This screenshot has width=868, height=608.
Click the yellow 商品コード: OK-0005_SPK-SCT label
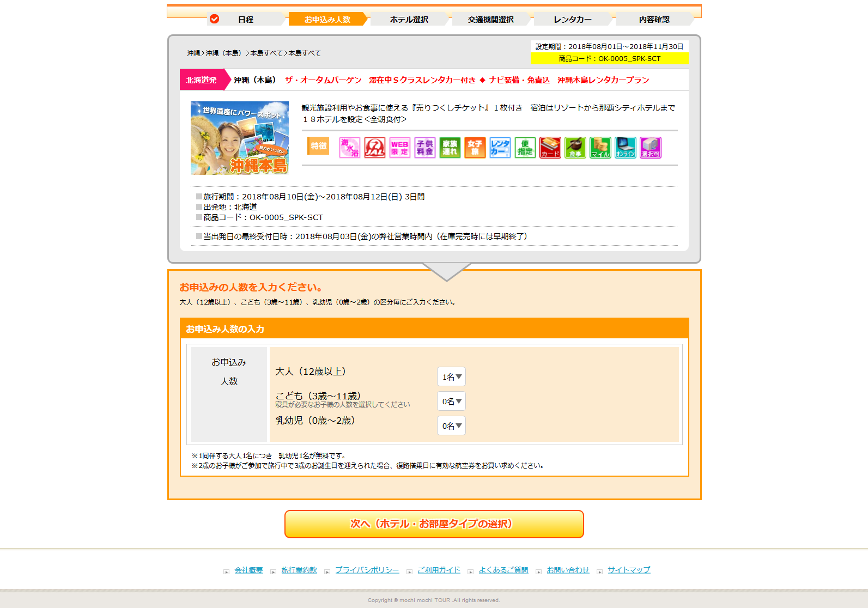pos(610,58)
